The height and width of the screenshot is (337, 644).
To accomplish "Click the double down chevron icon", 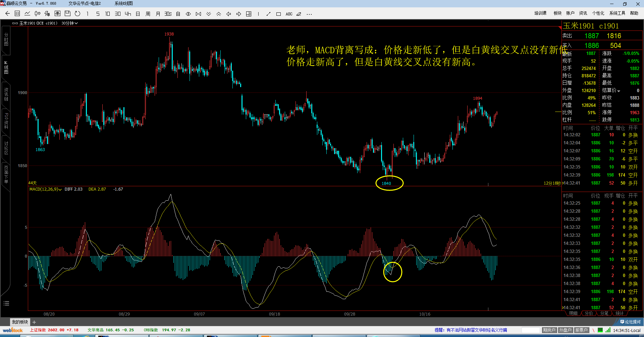I will (209, 14).
